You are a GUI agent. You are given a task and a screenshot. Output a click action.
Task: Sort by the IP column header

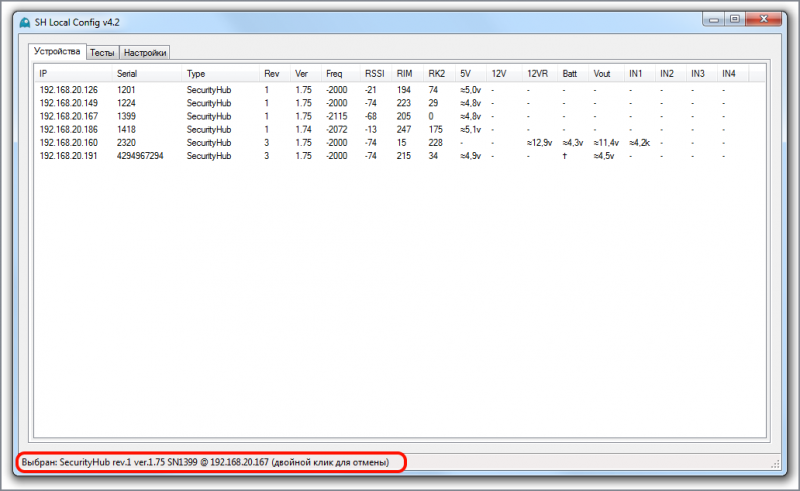coord(73,73)
